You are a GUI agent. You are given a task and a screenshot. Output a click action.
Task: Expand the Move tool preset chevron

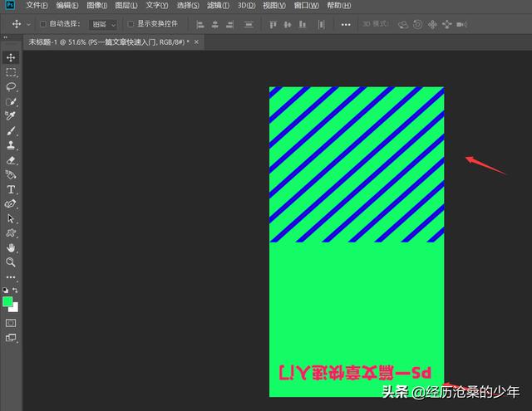point(28,24)
